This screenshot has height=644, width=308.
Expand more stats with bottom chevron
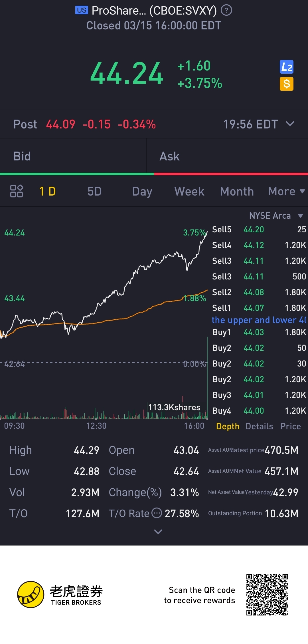click(158, 532)
